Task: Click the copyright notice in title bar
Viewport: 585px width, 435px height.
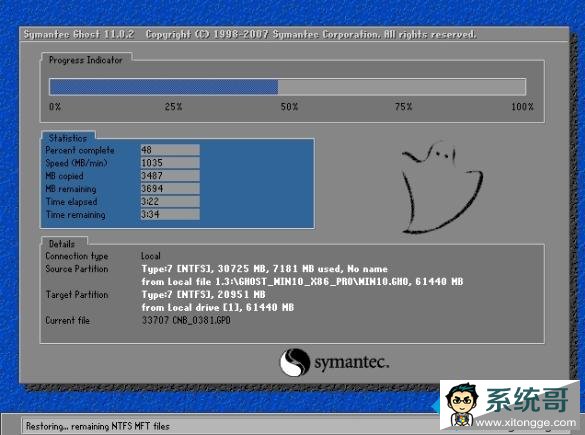Action: tap(311, 34)
